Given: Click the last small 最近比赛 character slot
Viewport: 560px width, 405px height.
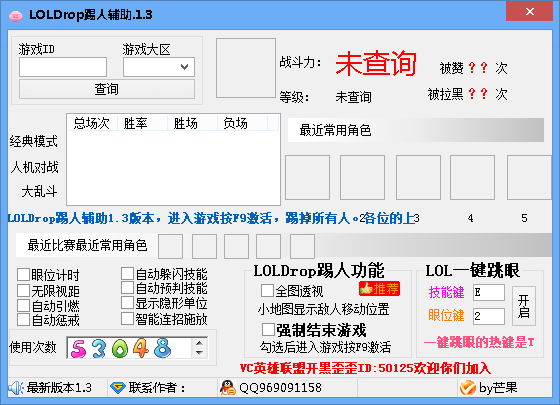Looking at the screenshot, I should point(302,246).
